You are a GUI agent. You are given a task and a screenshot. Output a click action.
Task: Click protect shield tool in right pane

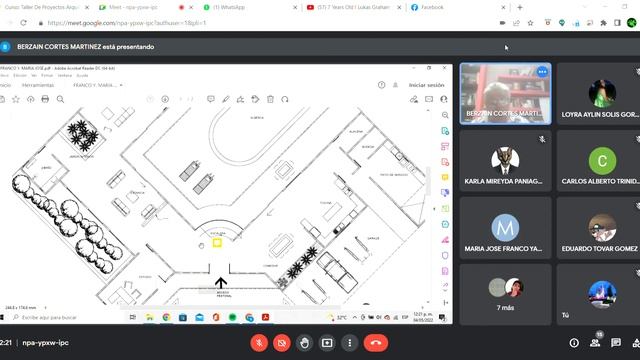pos(445,256)
